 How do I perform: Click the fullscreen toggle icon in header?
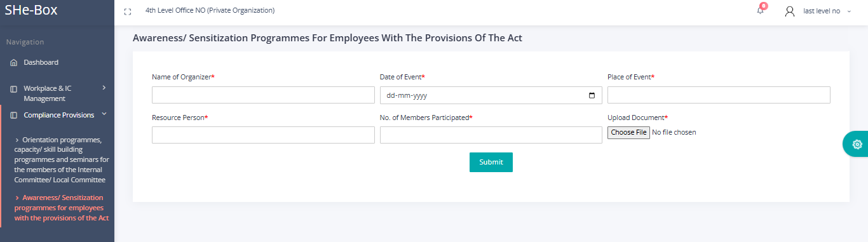click(128, 11)
